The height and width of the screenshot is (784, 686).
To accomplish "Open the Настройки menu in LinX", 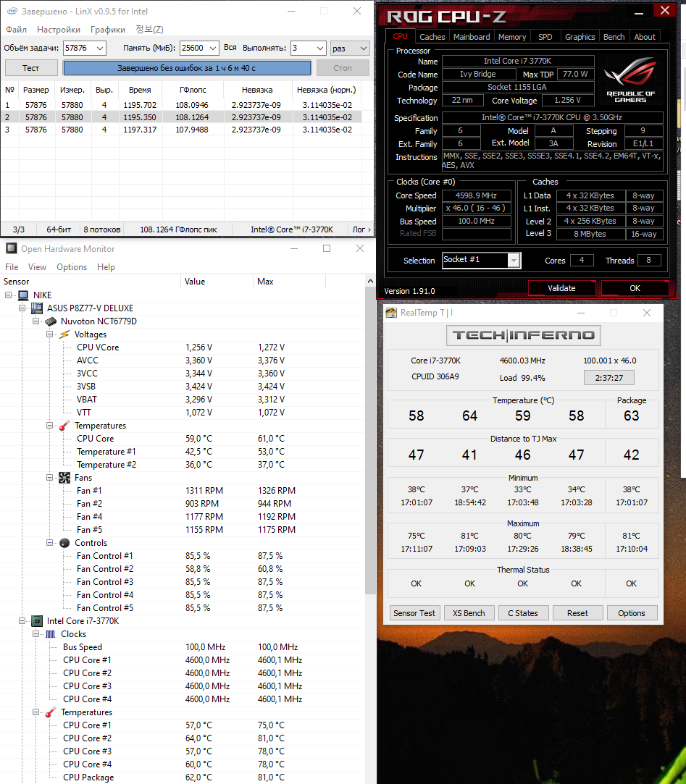I will pyautogui.click(x=59, y=30).
